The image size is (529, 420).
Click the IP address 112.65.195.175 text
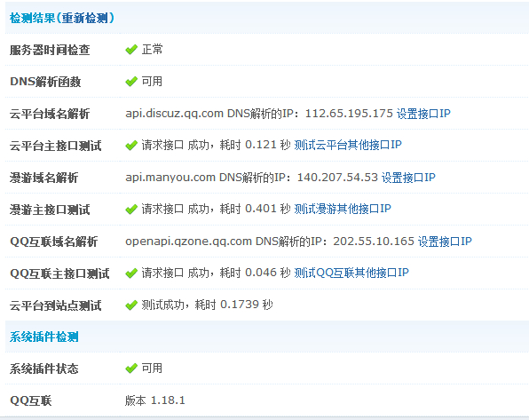click(349, 114)
